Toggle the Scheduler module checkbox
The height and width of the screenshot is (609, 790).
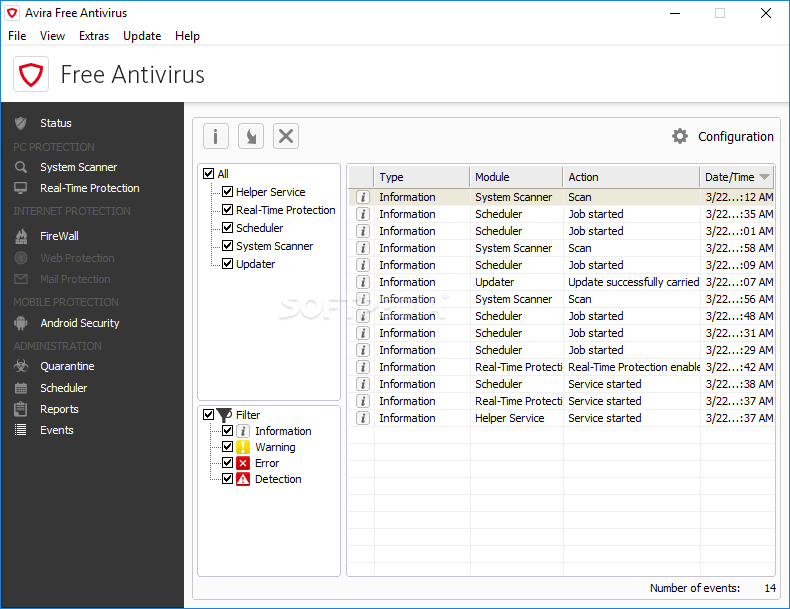point(228,228)
